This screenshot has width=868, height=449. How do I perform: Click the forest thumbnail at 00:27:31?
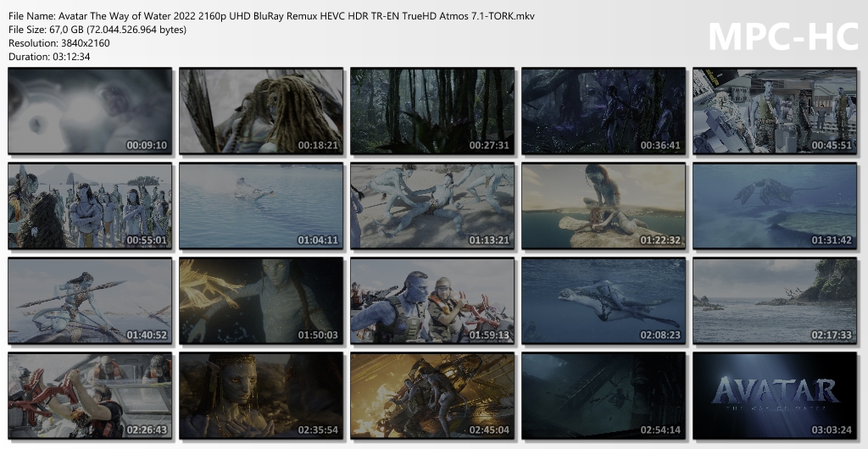pyautogui.click(x=432, y=111)
